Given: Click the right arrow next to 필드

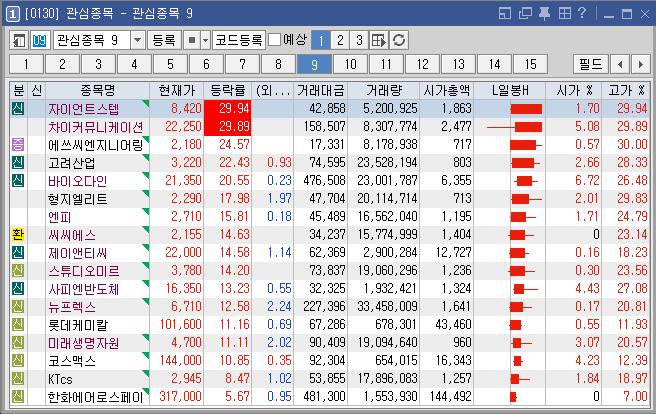Looking at the screenshot, I should pos(641,64).
